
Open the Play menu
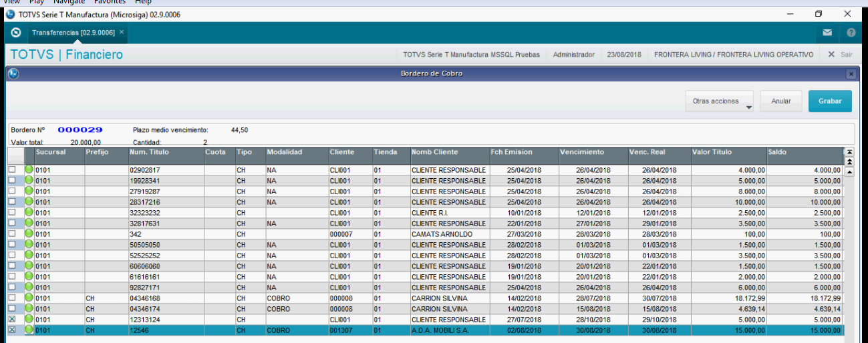(37, 2)
